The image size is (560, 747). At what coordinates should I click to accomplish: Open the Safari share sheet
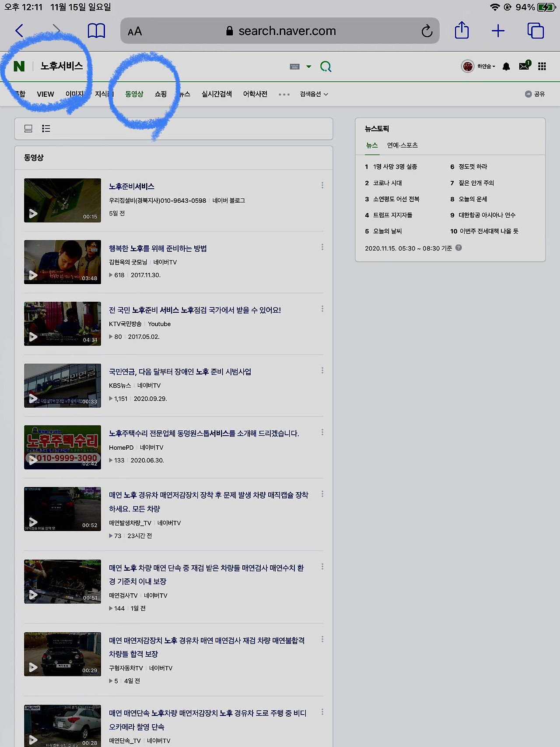(x=462, y=30)
